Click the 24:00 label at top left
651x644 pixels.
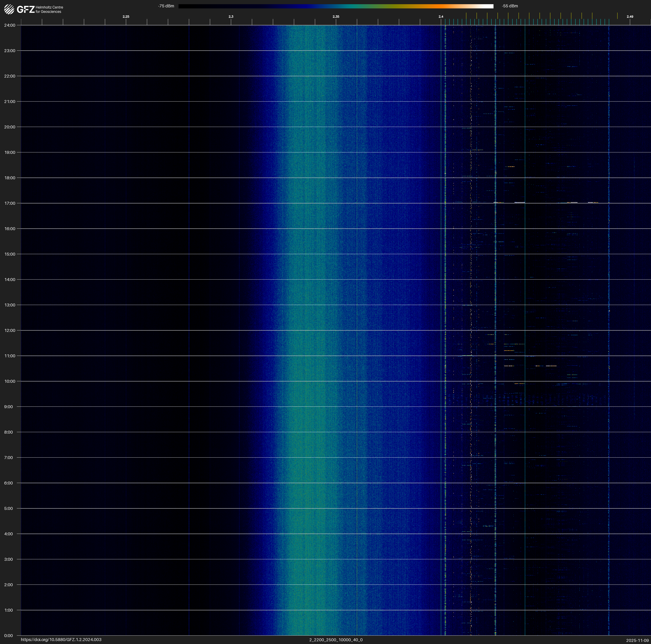(x=10, y=25)
